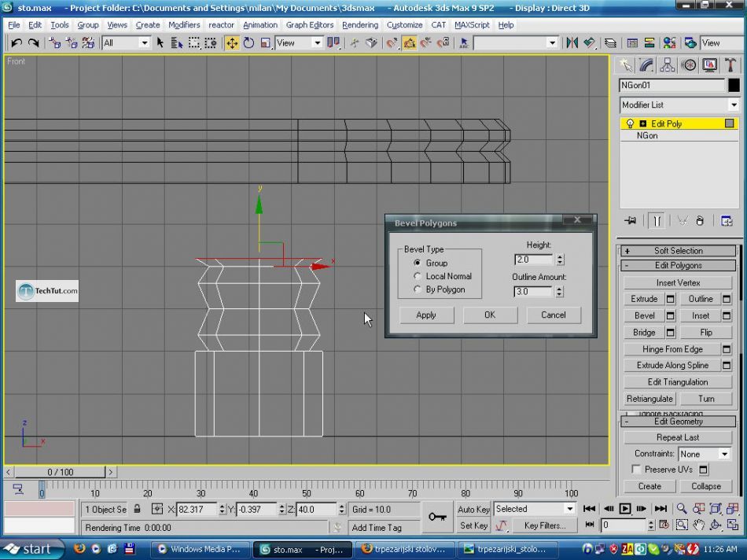This screenshot has height=560, width=747.
Task: Open the Material Editor icon
Action: [669, 43]
